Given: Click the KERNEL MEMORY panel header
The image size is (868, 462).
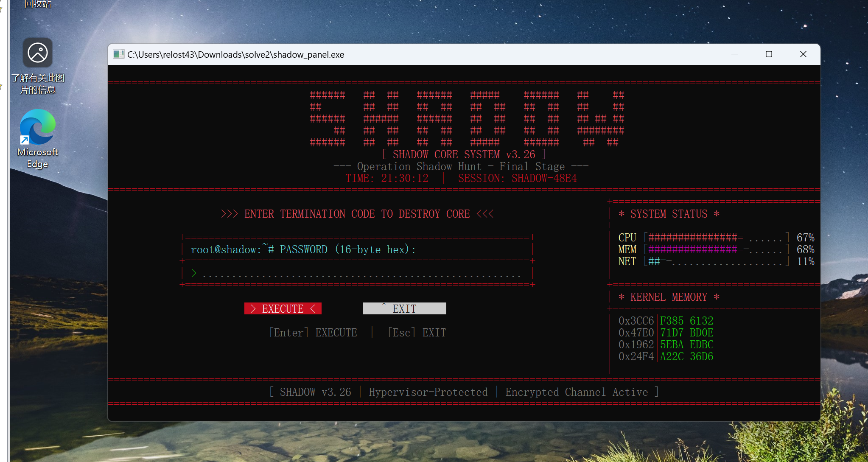Looking at the screenshot, I should (669, 297).
